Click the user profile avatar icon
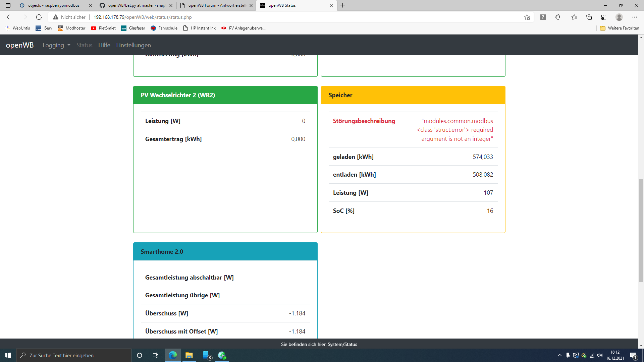Viewport: 644px width, 362px height. [x=619, y=17]
